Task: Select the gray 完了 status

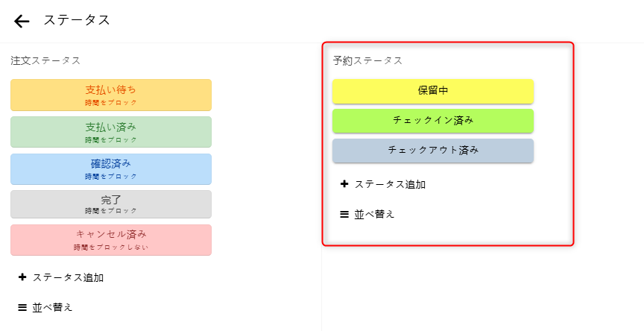Action: click(111, 204)
